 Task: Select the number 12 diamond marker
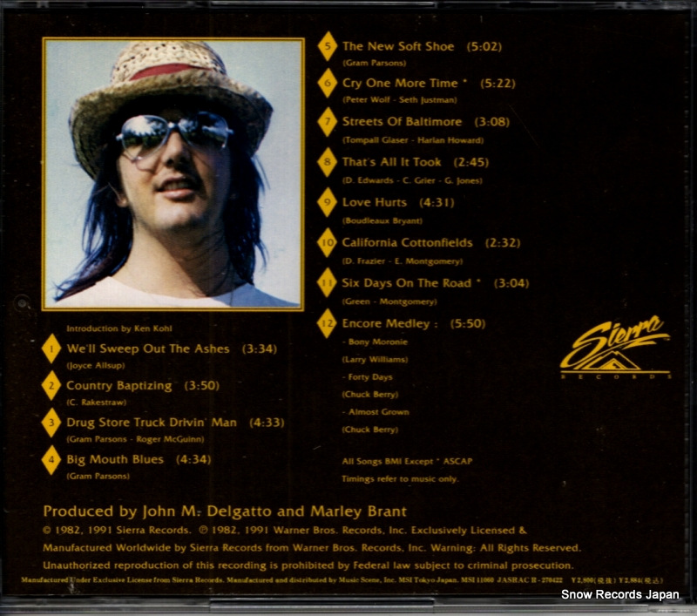click(x=328, y=324)
